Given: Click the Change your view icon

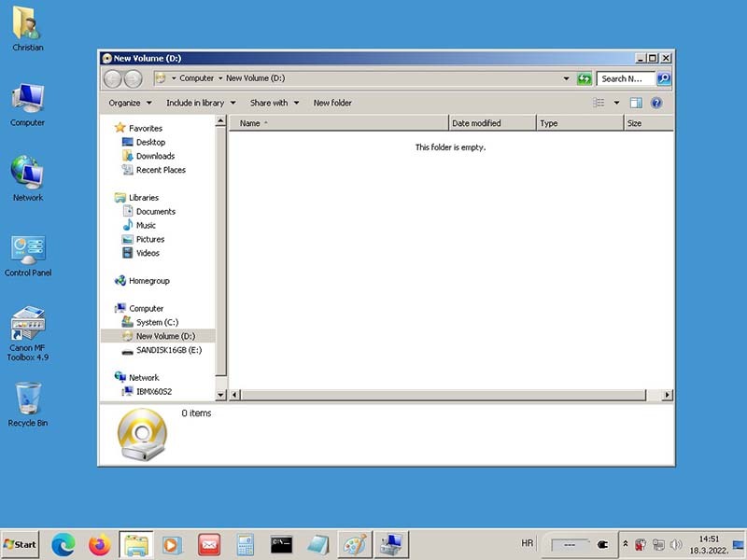Looking at the screenshot, I should 599,103.
